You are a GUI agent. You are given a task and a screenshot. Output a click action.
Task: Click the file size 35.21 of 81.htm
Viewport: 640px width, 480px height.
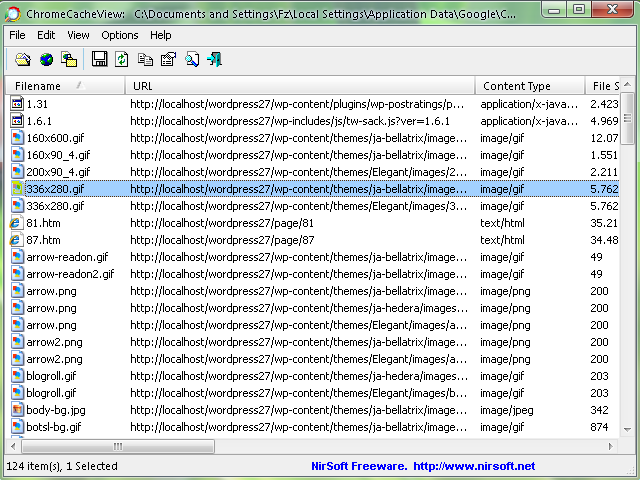(604, 223)
